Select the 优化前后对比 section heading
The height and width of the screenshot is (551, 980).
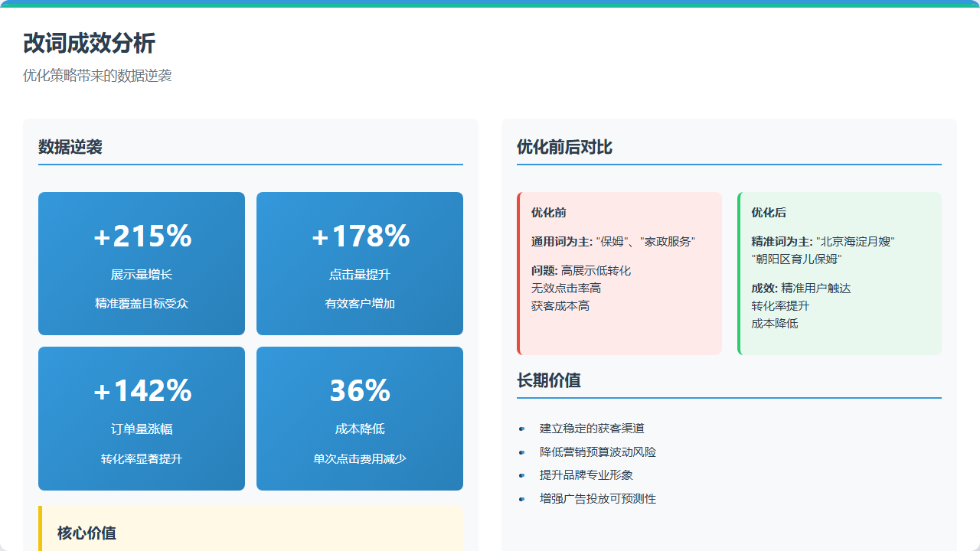[x=564, y=147]
